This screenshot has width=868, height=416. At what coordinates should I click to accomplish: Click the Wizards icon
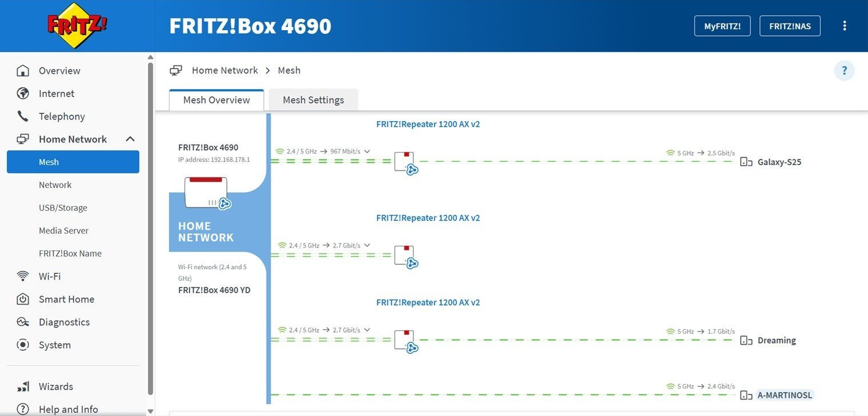click(x=23, y=387)
